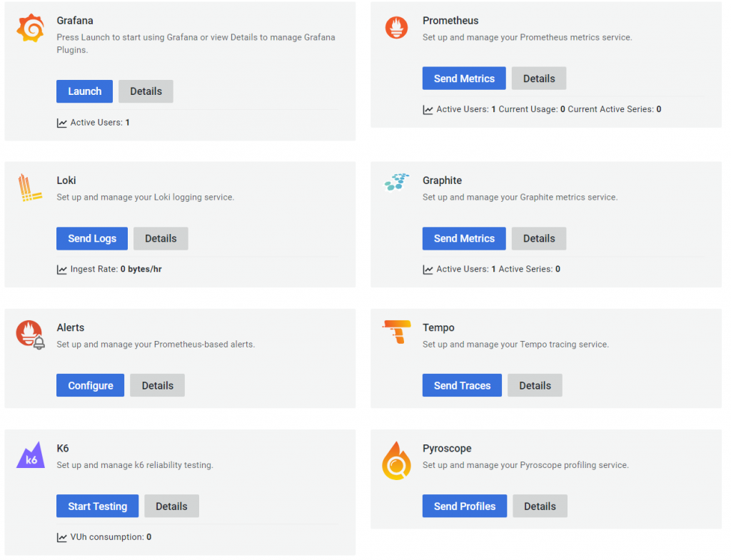Open Loki Details
Screen dimensions: 731x560
(161, 238)
